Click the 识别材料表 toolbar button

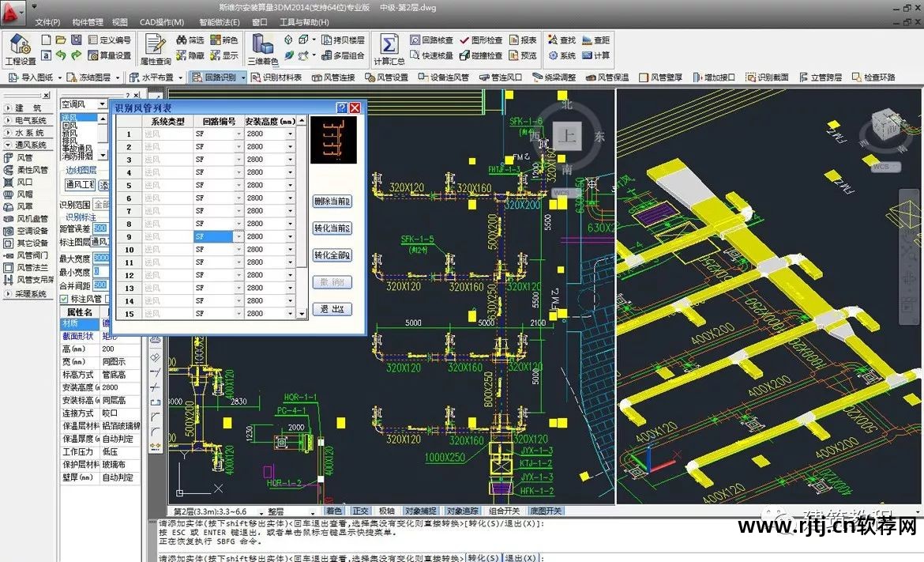(x=277, y=77)
